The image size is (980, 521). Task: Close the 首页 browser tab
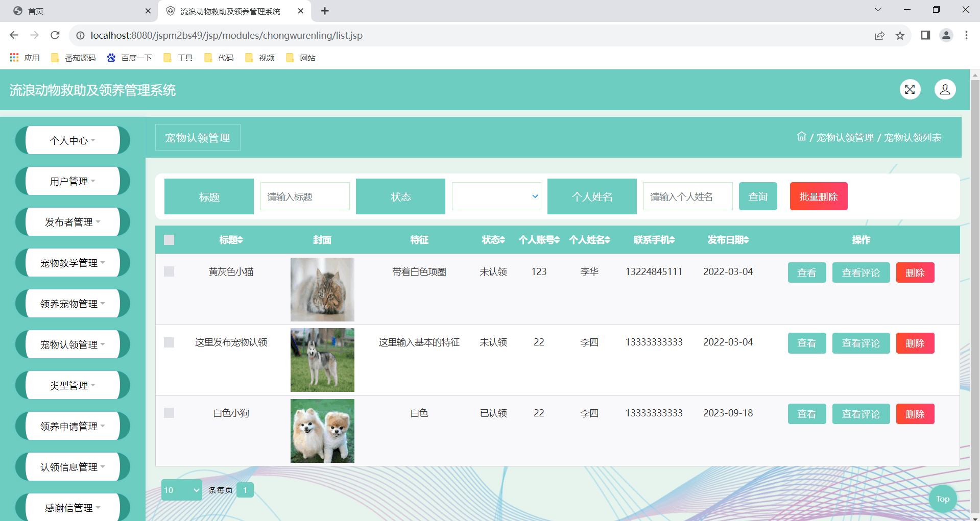tap(148, 11)
